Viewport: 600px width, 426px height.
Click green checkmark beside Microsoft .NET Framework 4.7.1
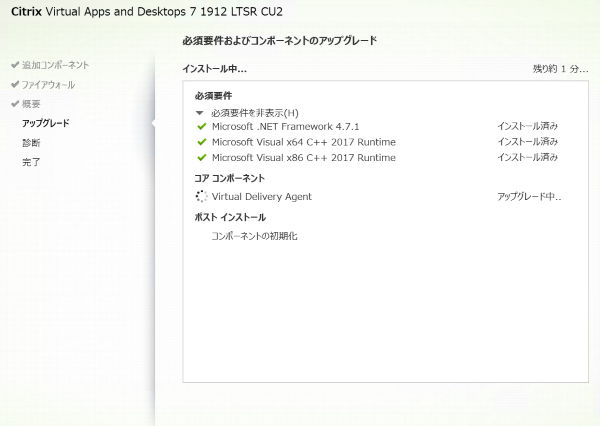(201, 126)
